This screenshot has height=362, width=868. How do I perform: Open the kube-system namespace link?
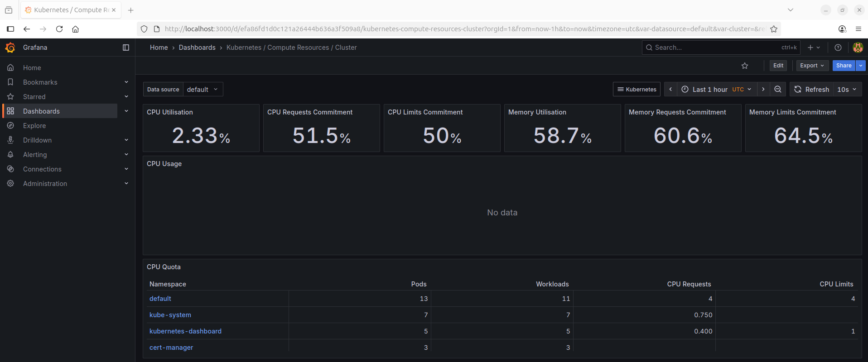[x=170, y=315]
